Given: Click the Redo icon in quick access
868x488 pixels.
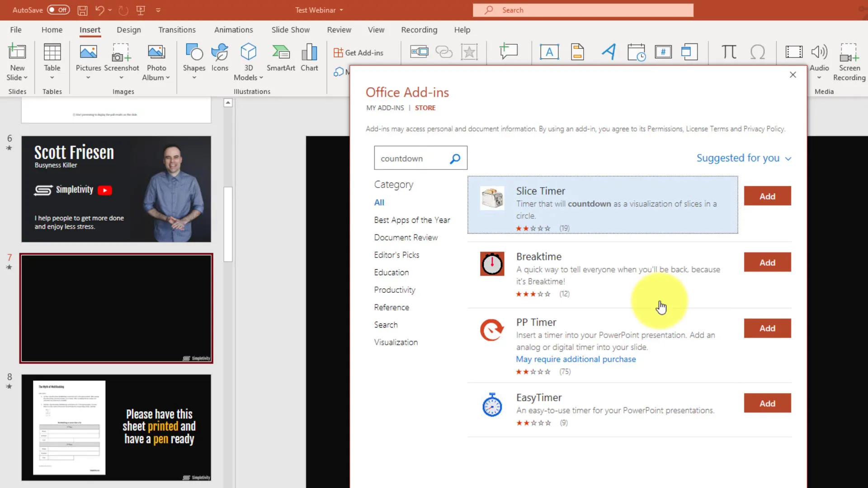Looking at the screenshot, I should 123,10.
